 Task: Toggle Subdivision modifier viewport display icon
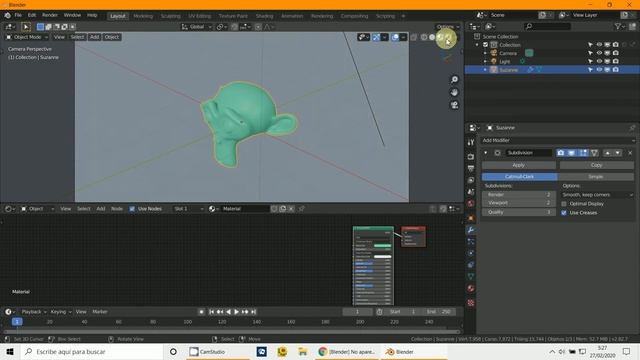tap(572, 153)
